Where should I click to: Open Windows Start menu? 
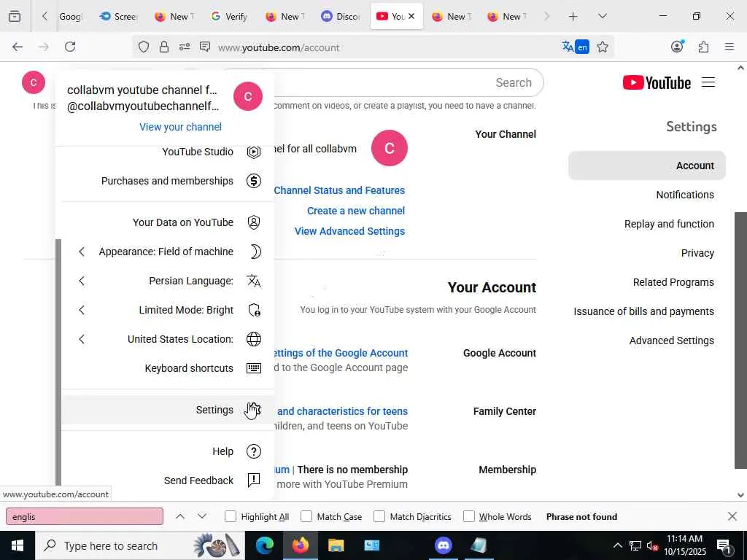pos(18,545)
